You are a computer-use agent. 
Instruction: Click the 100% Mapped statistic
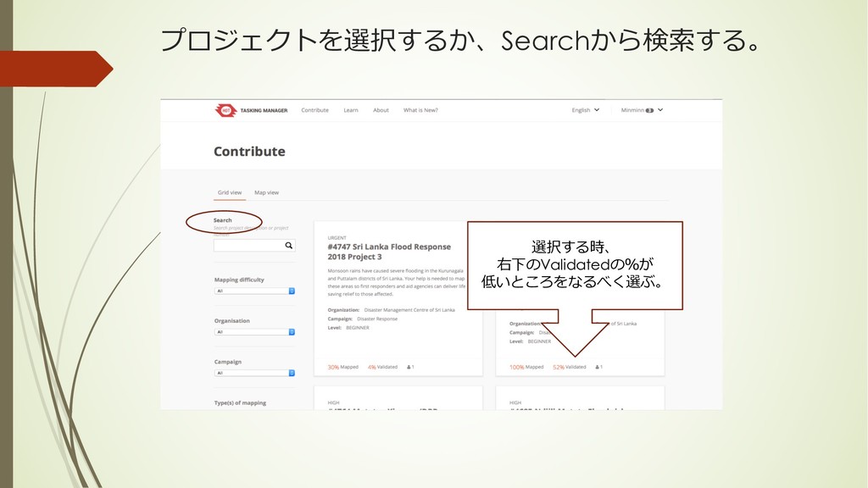point(526,367)
